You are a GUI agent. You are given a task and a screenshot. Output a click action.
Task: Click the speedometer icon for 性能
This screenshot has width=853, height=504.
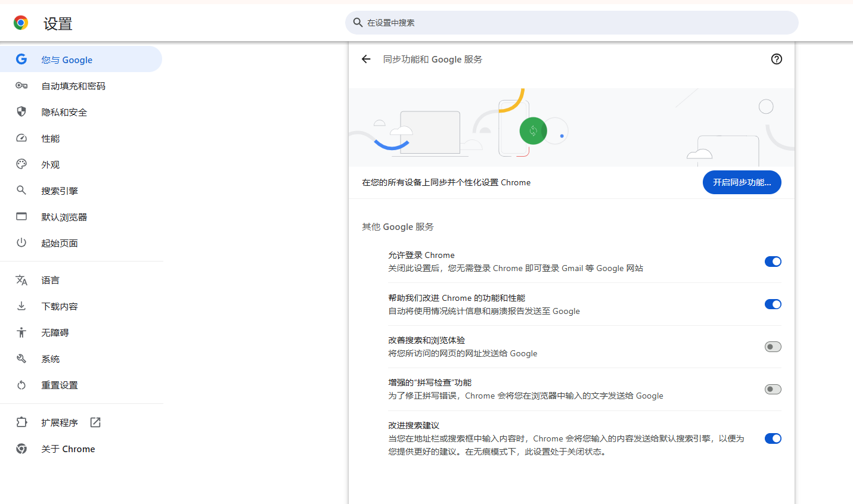click(21, 138)
